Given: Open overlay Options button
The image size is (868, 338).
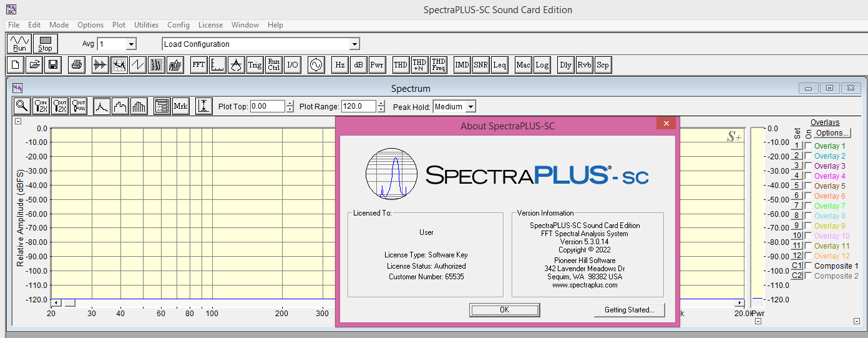Looking at the screenshot, I should (x=832, y=133).
